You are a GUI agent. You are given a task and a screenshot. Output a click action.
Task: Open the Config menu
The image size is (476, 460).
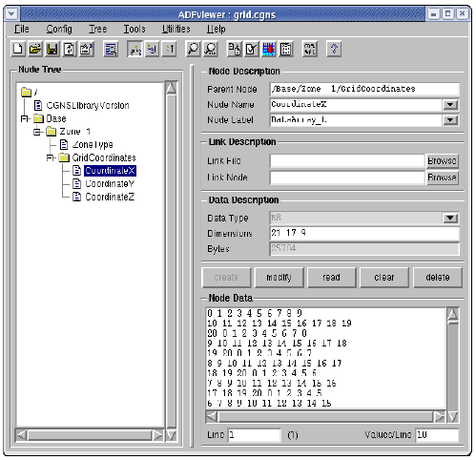59,29
